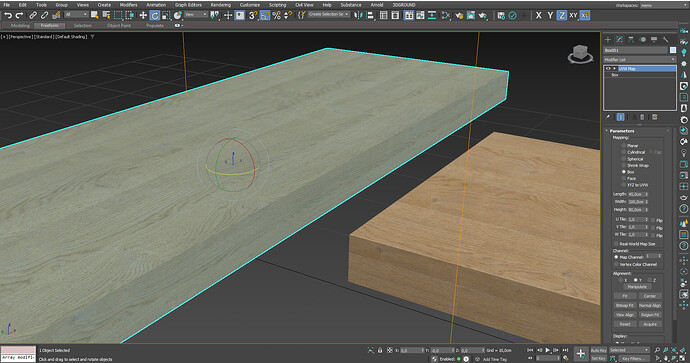Constrain transform to the XY plane
690x363 pixels.
coord(573,15)
